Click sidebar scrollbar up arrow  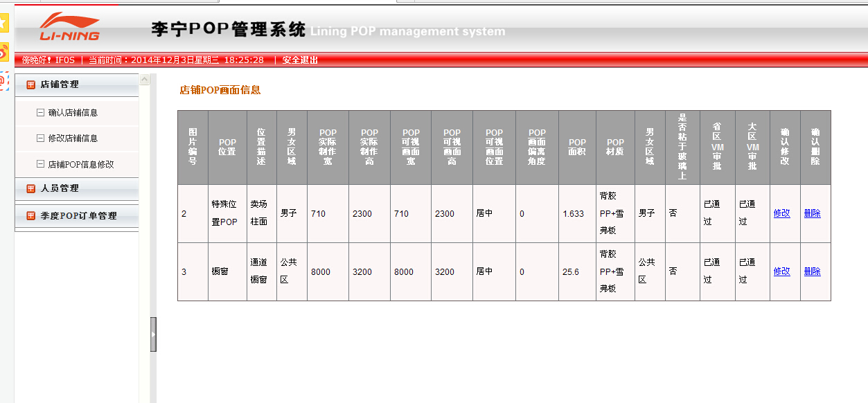[x=145, y=80]
